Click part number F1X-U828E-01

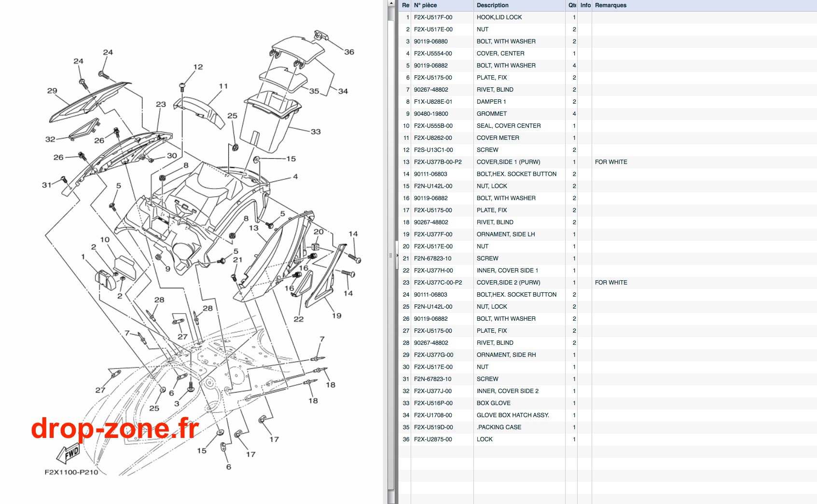(x=433, y=102)
